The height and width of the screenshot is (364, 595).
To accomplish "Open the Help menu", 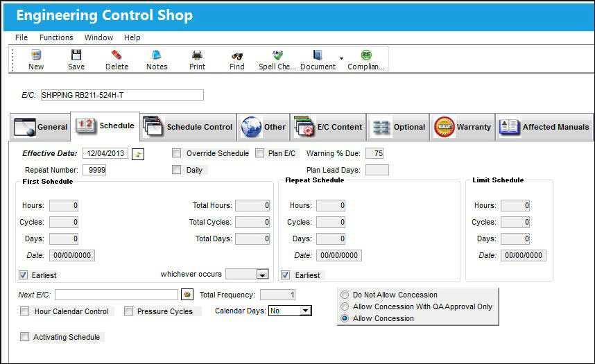I will tap(132, 37).
